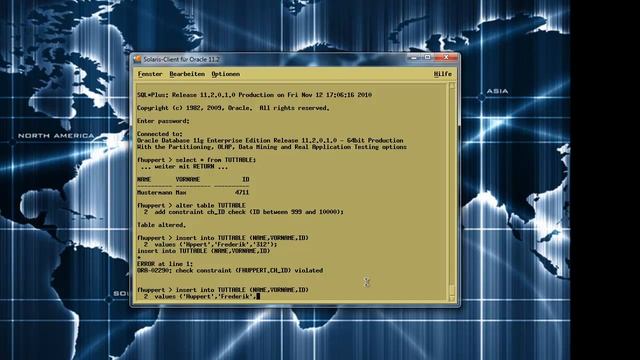640x360 pixels.
Task: Click the '4711' ID value
Action: coord(242,192)
